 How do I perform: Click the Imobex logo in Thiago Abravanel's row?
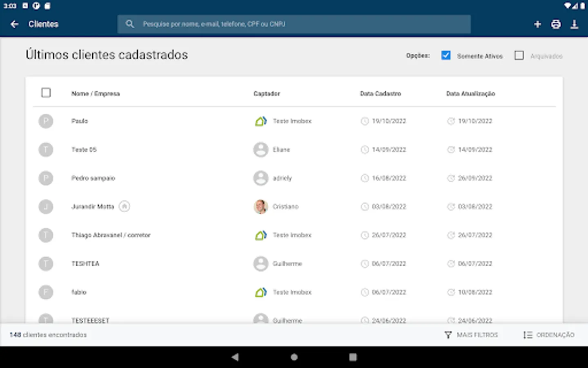(x=261, y=235)
